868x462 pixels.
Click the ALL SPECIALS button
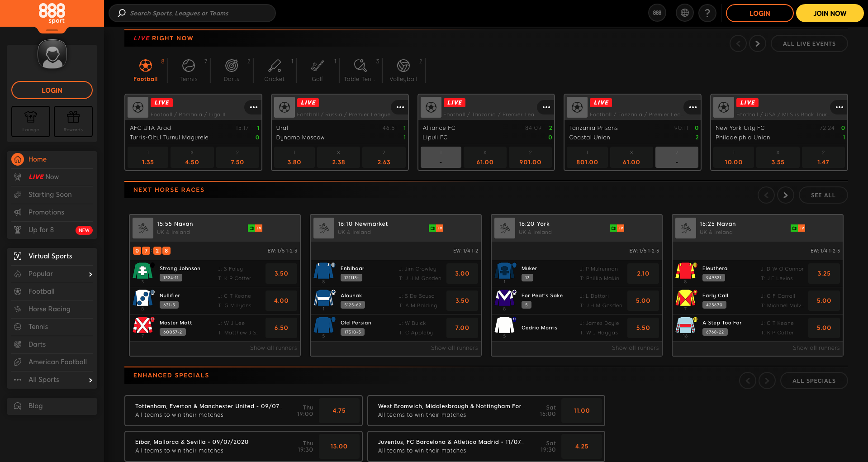[x=814, y=381]
